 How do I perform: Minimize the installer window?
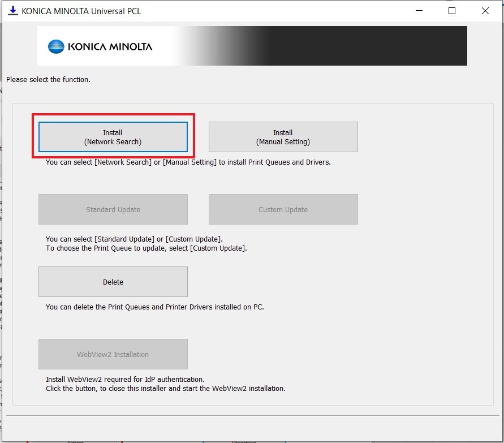[x=419, y=11]
